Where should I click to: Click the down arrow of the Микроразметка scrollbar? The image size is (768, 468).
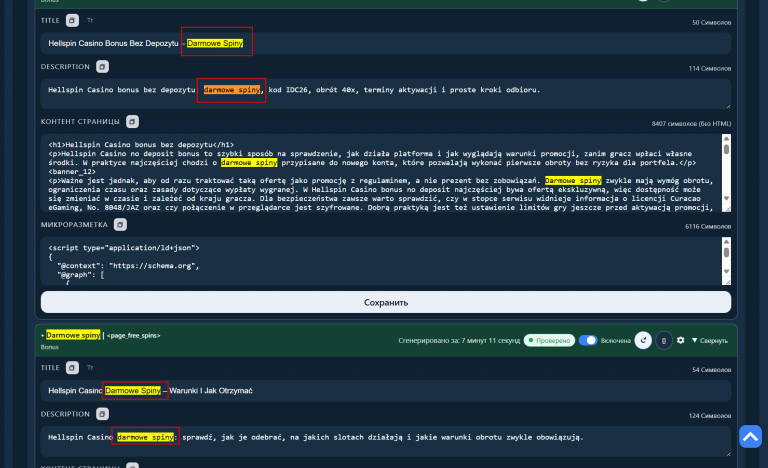pos(726,271)
